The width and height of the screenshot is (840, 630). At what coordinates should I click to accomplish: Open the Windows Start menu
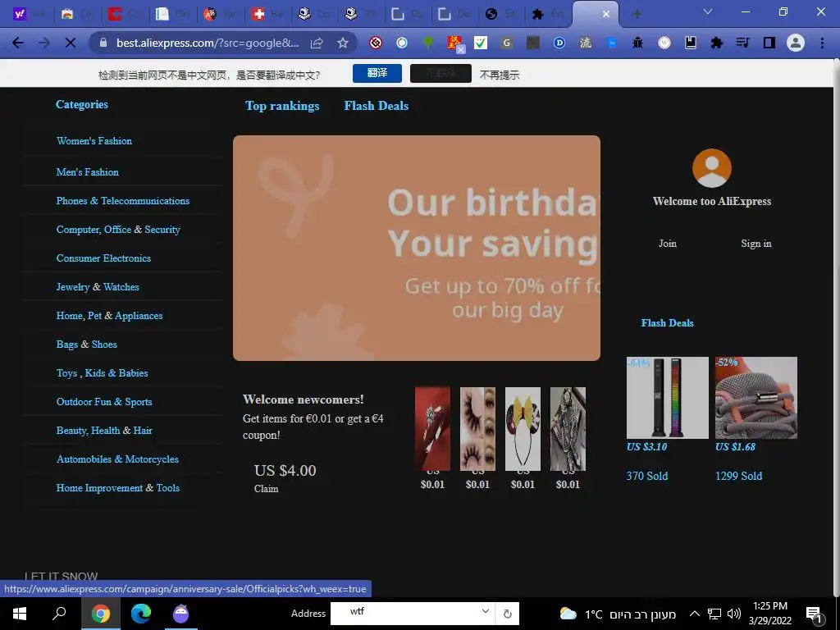pyautogui.click(x=20, y=614)
